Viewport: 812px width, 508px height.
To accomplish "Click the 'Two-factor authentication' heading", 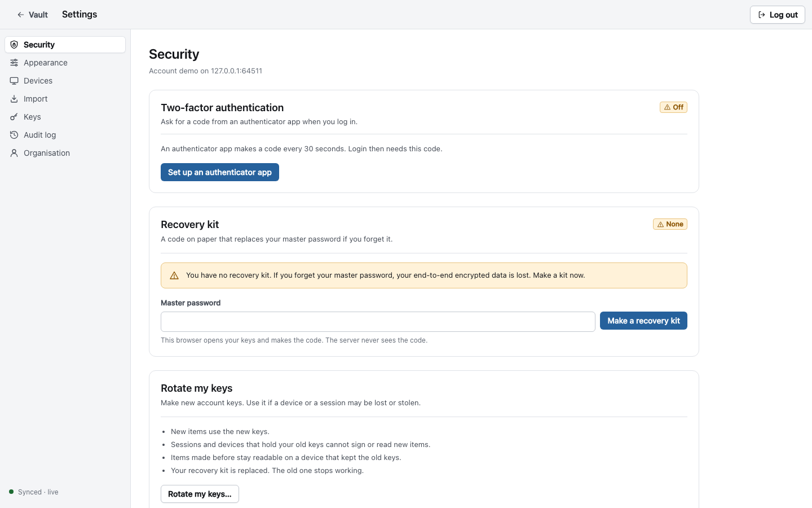I will click(x=222, y=108).
